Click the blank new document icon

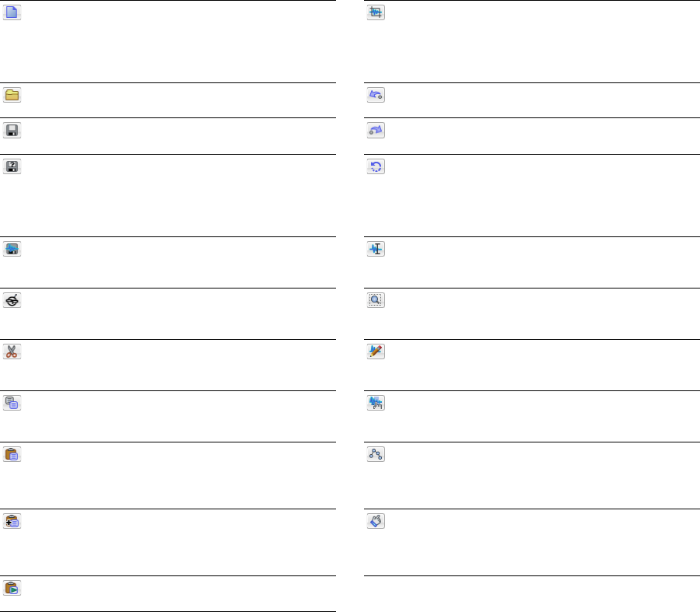coord(12,12)
